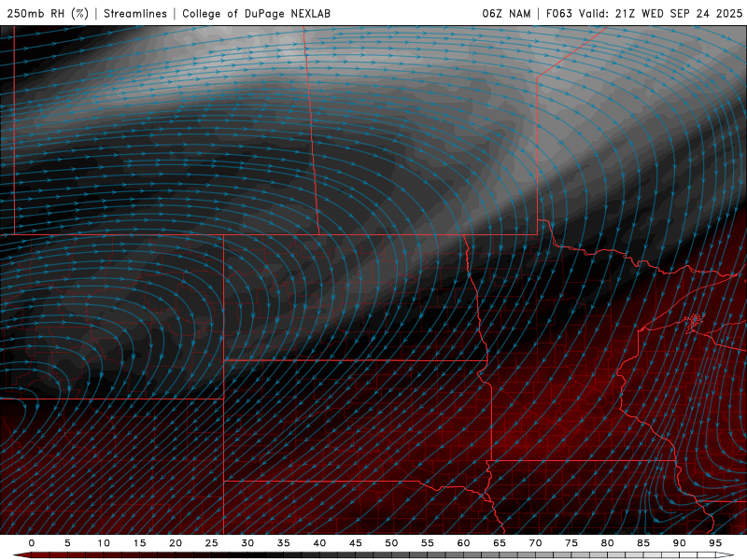The image size is (747, 560).
Task: Click the colorbar label 15
Action: tap(139, 543)
